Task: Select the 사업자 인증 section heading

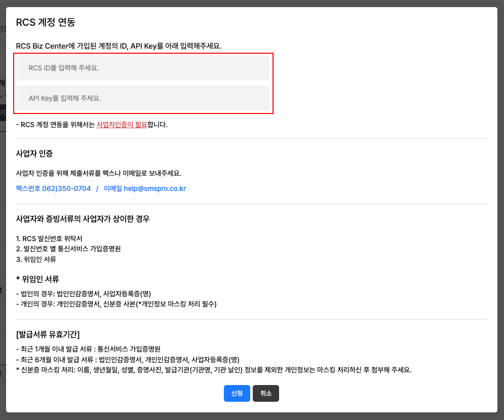Action: click(34, 153)
